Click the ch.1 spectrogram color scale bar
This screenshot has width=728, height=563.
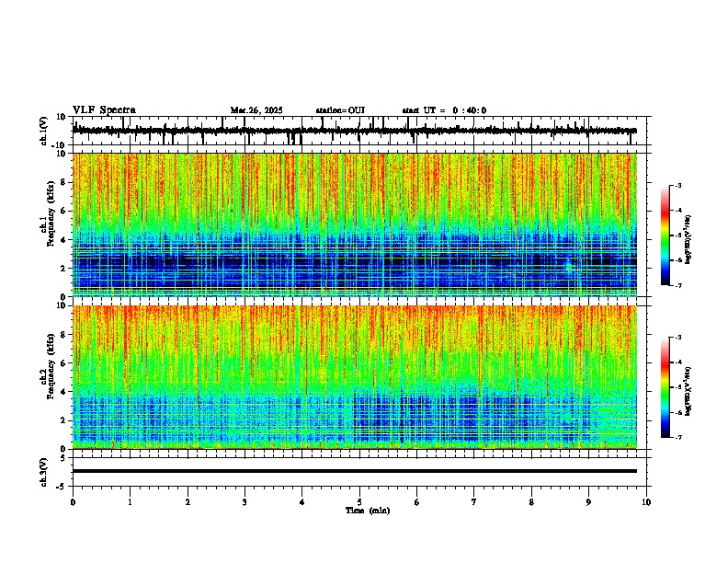point(665,236)
